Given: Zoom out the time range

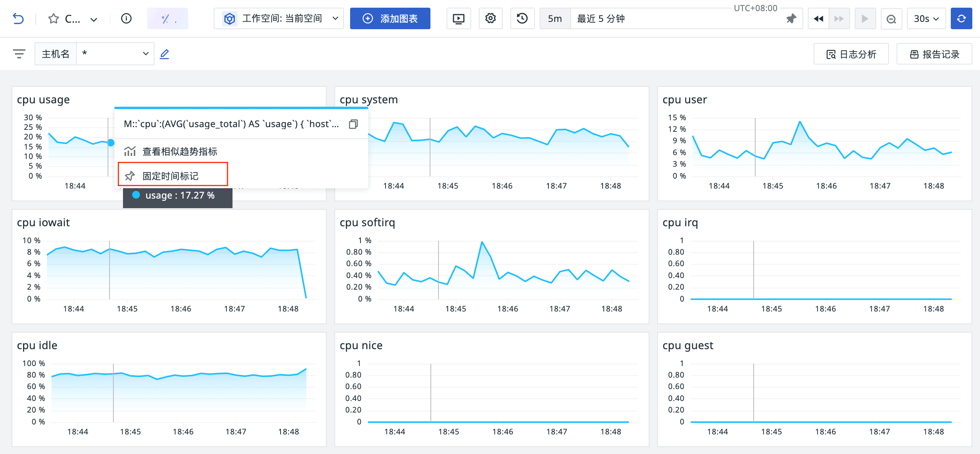Looking at the screenshot, I should click(x=891, y=18).
